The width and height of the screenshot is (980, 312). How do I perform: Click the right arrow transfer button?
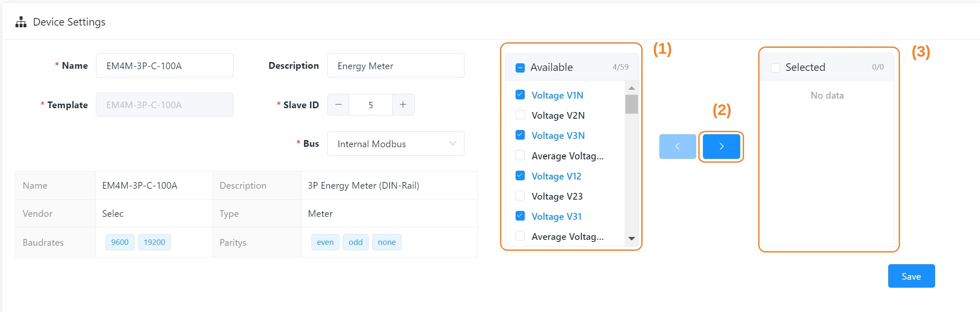coord(721,146)
